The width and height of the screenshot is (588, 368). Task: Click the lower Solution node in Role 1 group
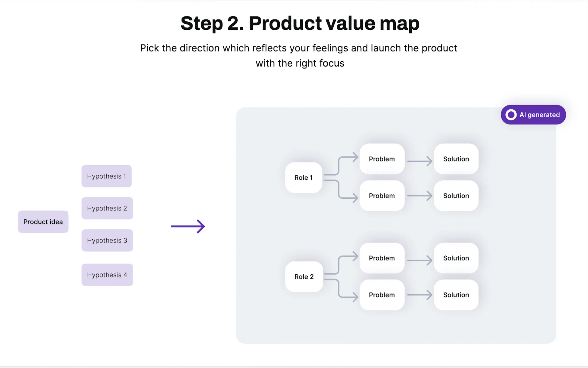click(x=456, y=196)
